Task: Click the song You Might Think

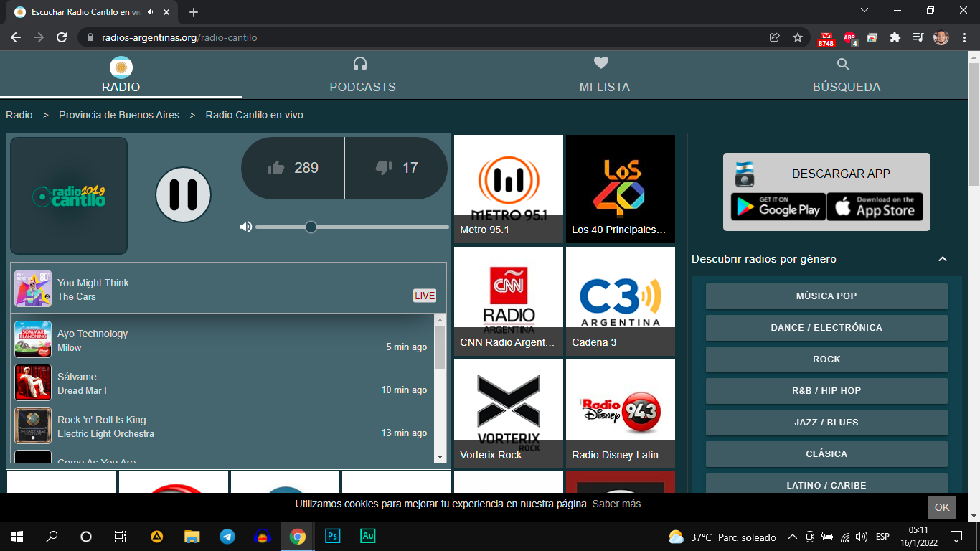Action: pos(93,283)
